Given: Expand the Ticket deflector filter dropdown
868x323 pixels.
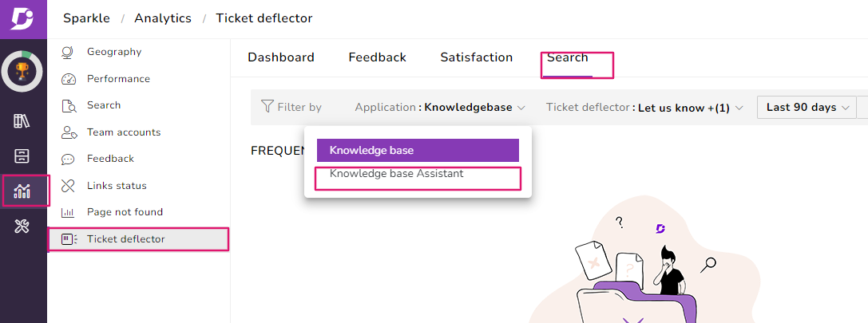Looking at the screenshot, I should tap(644, 108).
